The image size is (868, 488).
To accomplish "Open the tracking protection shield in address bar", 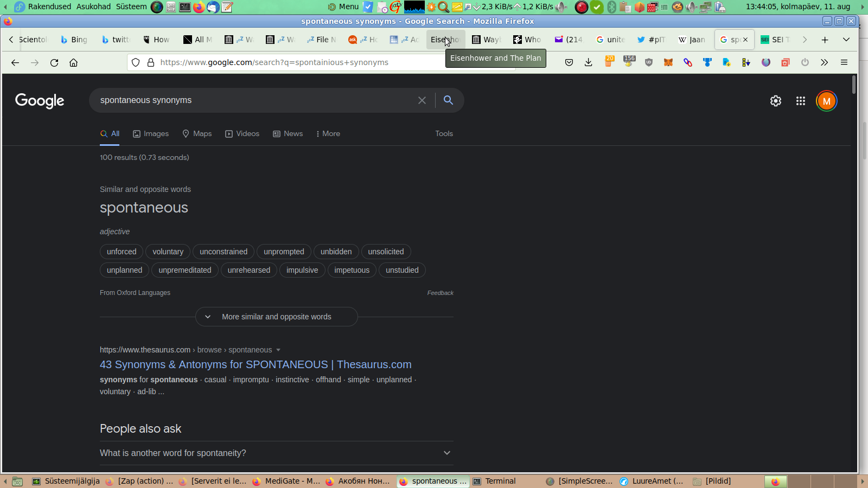I will [136, 62].
